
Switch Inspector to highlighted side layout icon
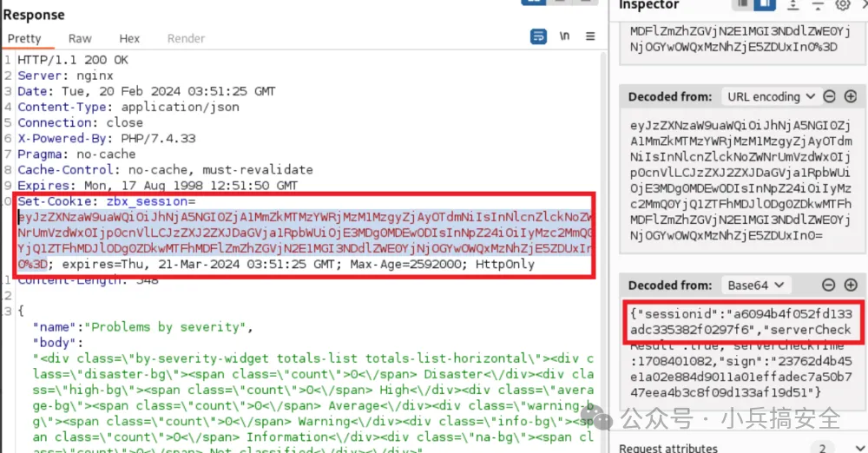[766, 5]
